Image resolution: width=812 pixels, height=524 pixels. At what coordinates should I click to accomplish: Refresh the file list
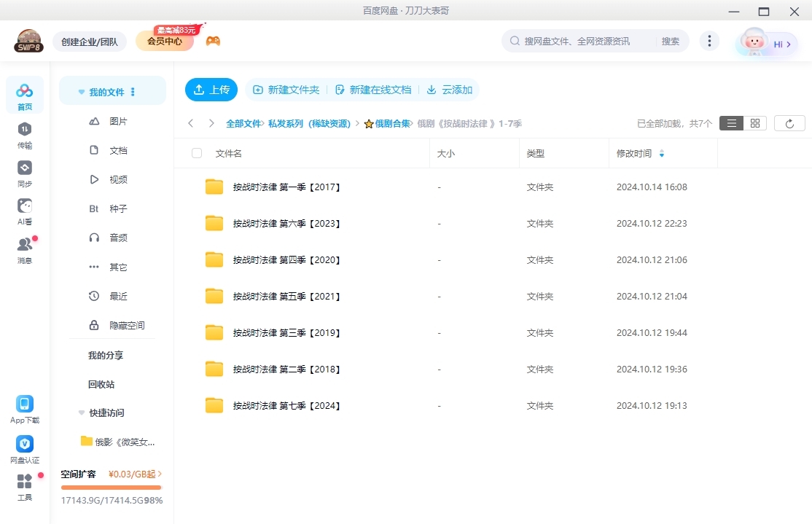(x=789, y=123)
